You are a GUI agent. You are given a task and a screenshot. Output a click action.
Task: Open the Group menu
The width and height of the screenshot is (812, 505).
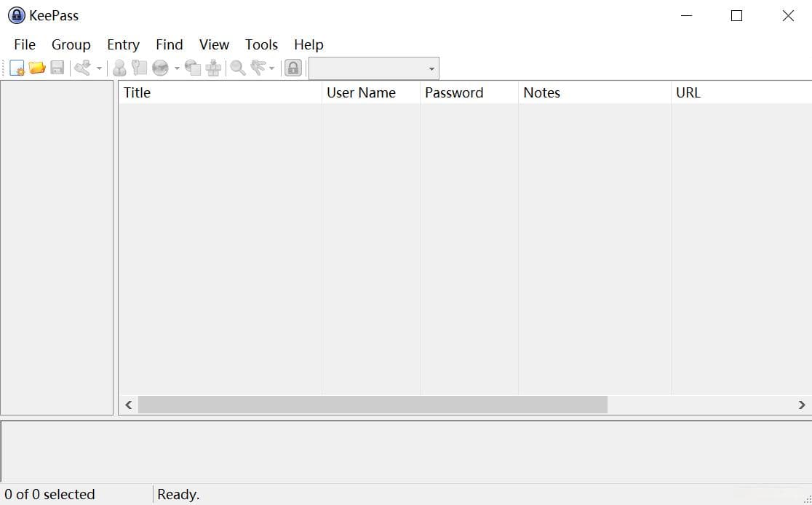pos(71,44)
